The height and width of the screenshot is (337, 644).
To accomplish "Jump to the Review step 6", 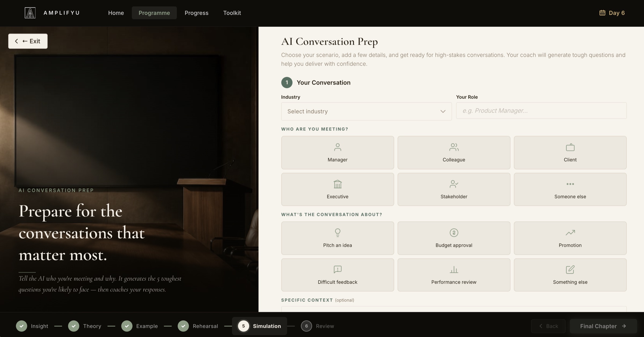I will (x=317, y=326).
